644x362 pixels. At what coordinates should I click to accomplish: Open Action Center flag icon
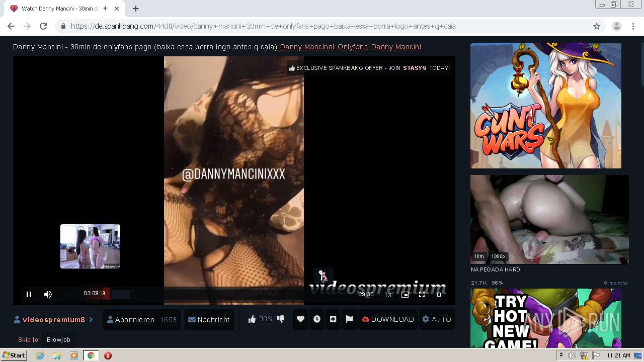[x=596, y=355]
